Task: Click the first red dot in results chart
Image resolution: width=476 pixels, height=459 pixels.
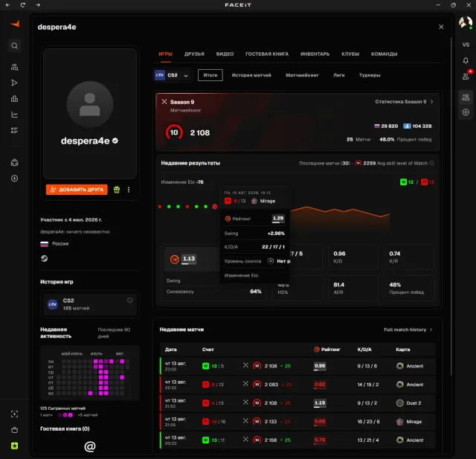Action: tap(160, 207)
